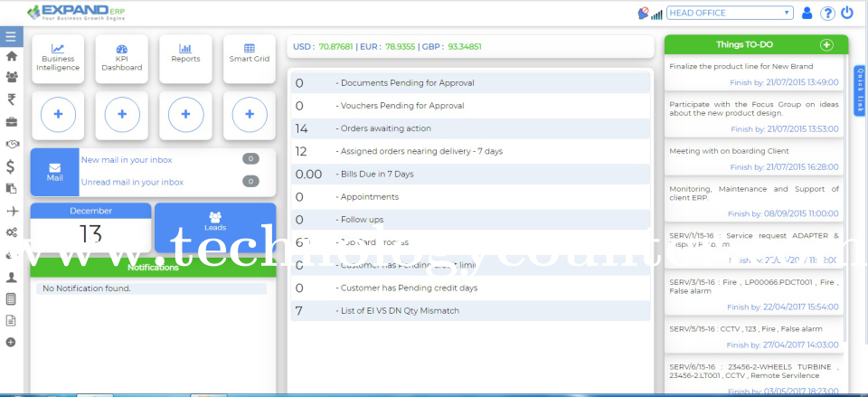
Task: Open the Smart Grid tile
Action: click(250, 59)
